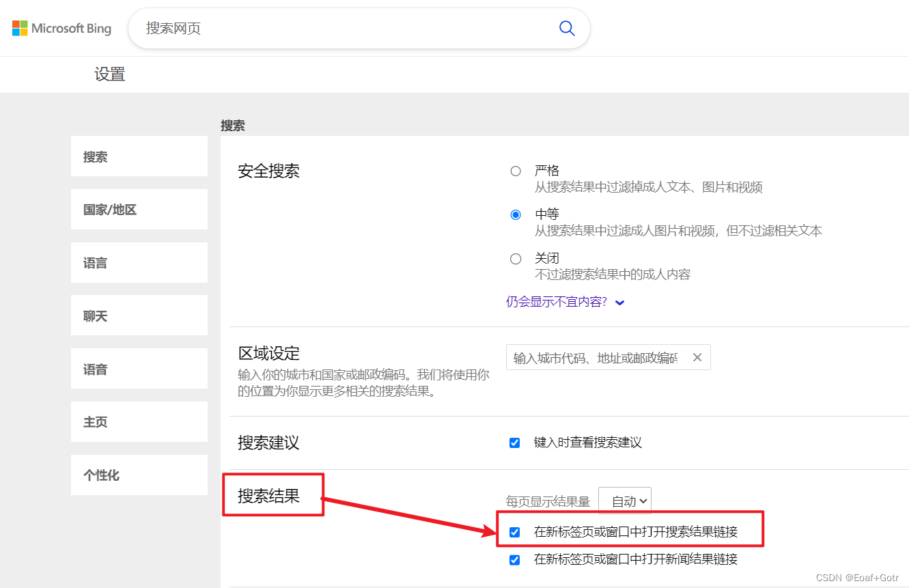Toggle 在新标签页或窗口中打开搜索结果链接 checkbox
Screen dimensions: 909x588
pyautogui.click(x=515, y=532)
